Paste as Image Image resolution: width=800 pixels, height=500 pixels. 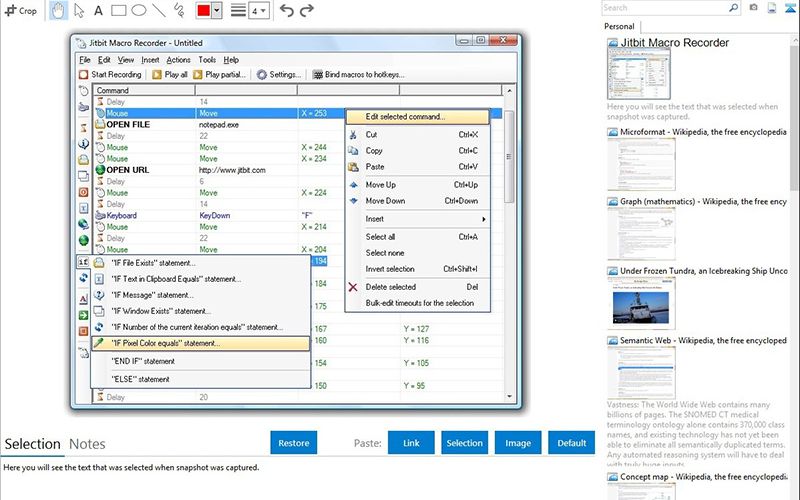[518, 443]
